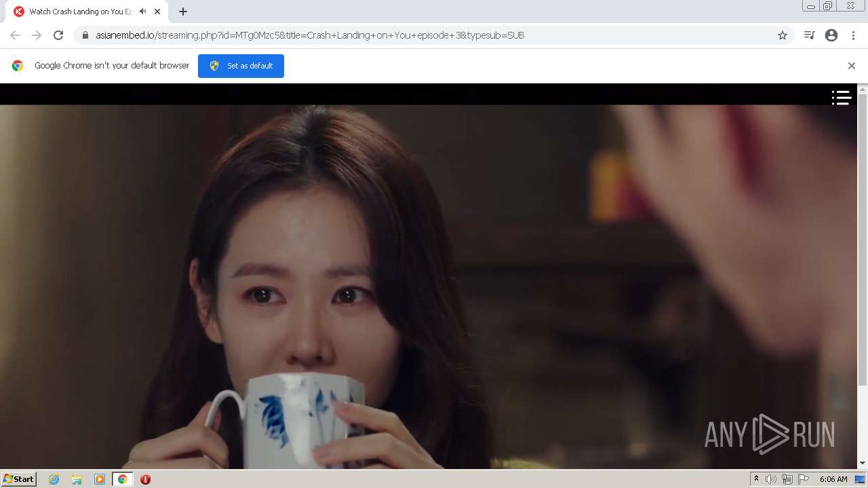This screenshot has width=868, height=488.
Task: Open media controls icon in toolbar
Action: point(809,35)
